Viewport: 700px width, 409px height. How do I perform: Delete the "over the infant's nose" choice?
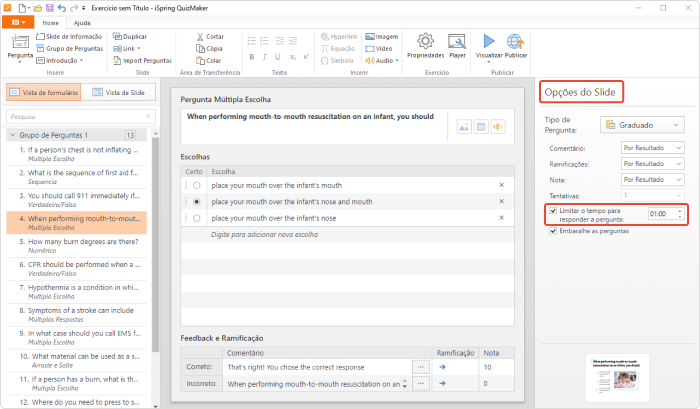tap(501, 217)
